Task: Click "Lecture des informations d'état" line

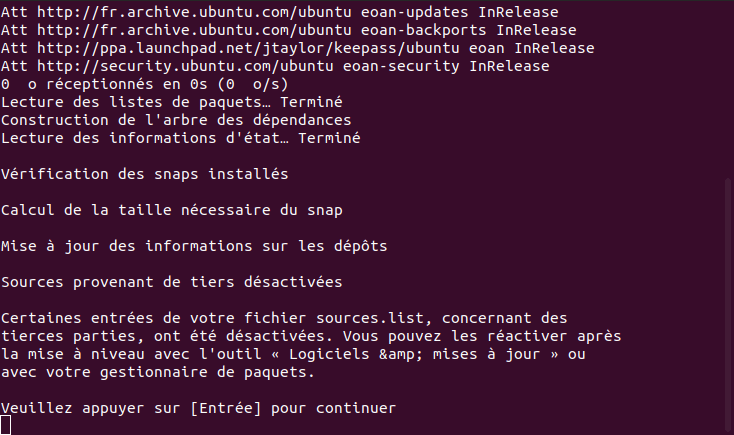Action: 181,137
